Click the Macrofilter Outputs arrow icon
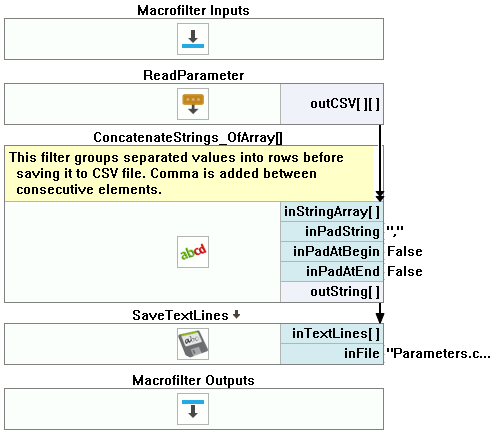 (193, 409)
